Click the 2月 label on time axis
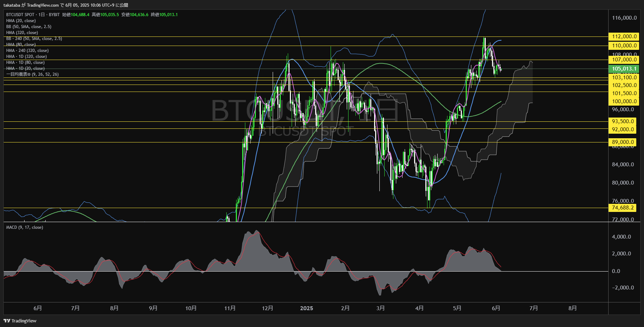 pos(345,308)
